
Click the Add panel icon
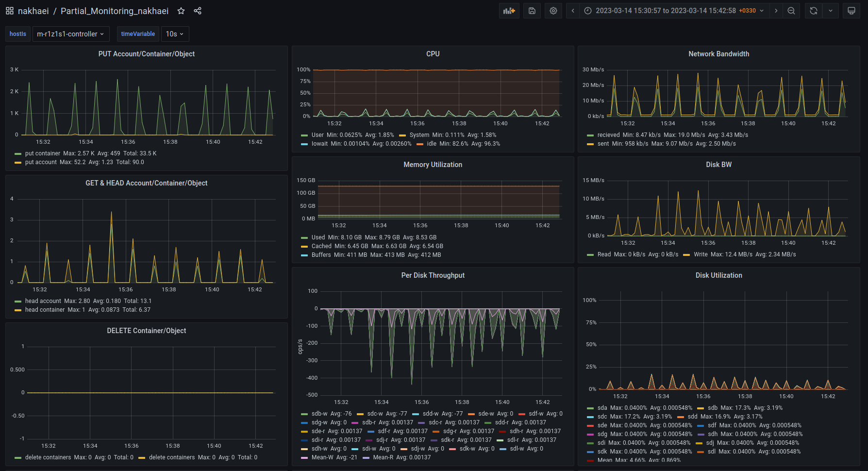509,11
